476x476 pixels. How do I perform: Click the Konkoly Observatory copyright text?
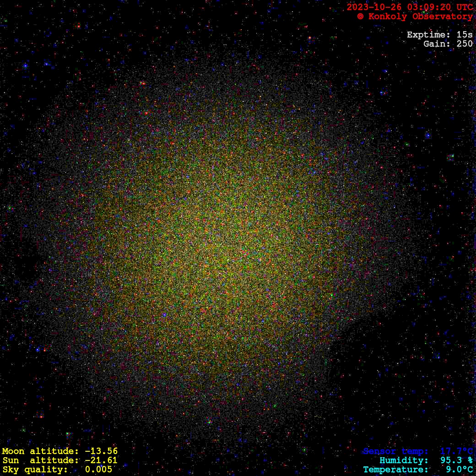pyautogui.click(x=415, y=16)
